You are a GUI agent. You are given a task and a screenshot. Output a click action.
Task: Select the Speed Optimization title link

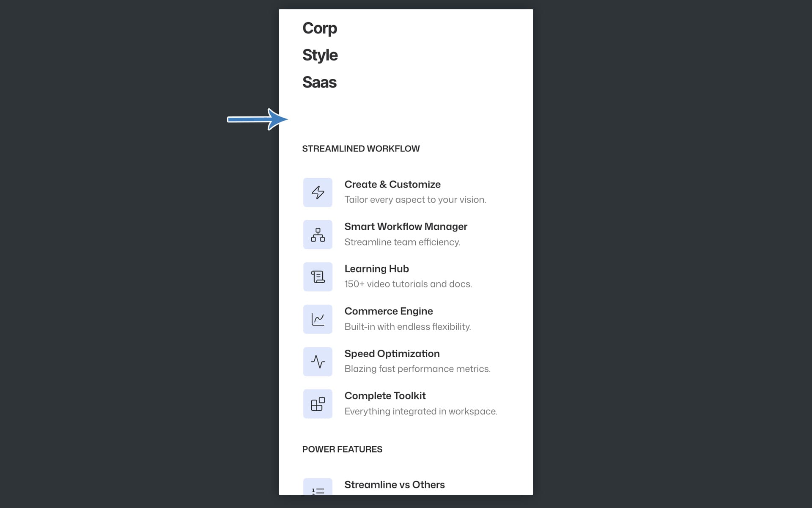click(x=392, y=353)
